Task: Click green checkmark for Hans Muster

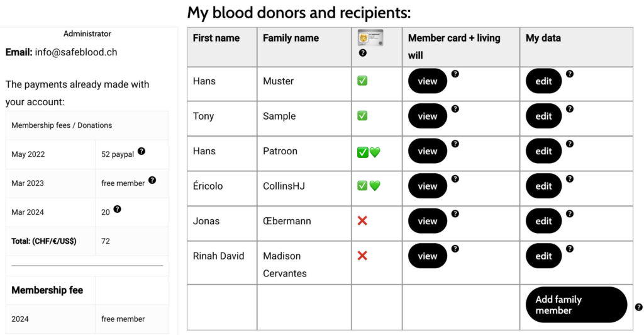Action: [362, 81]
